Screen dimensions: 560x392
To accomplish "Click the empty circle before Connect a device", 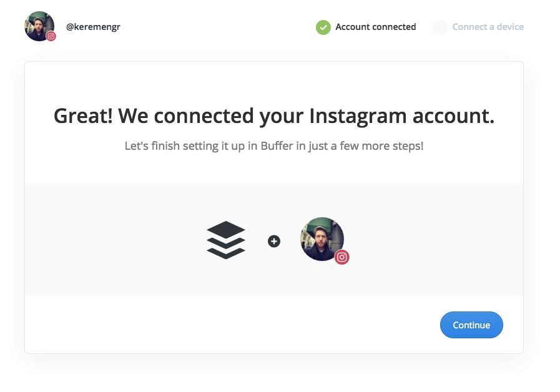I will (440, 27).
